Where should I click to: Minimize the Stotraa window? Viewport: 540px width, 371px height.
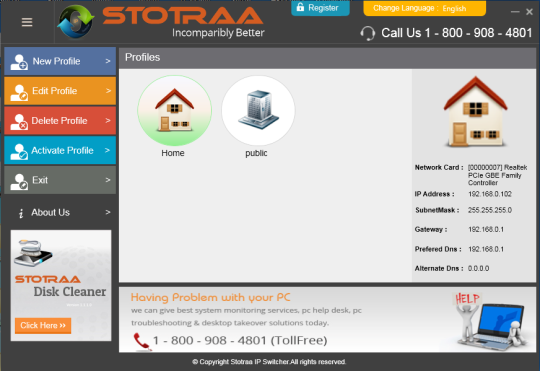pyautogui.click(x=515, y=12)
